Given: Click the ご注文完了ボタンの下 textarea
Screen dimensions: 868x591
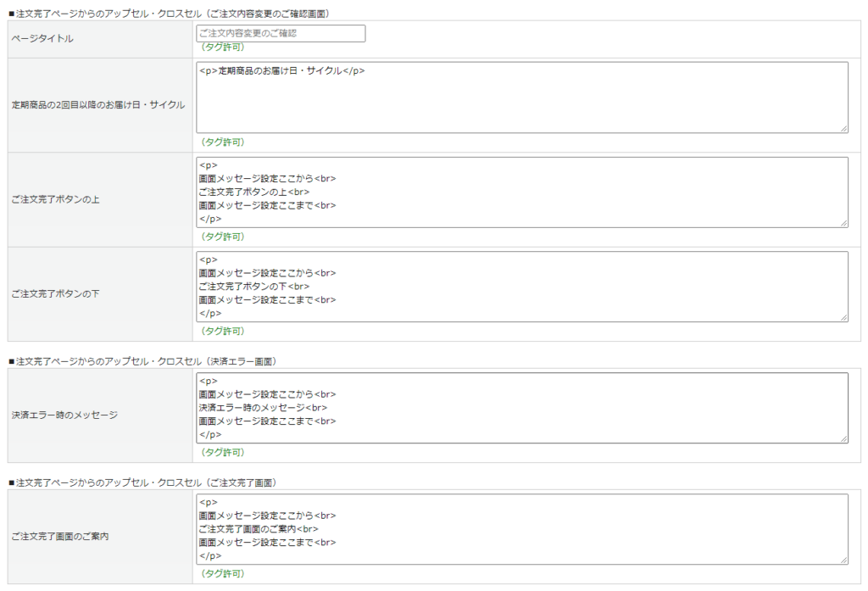Looking at the screenshot, I should coord(522,287).
